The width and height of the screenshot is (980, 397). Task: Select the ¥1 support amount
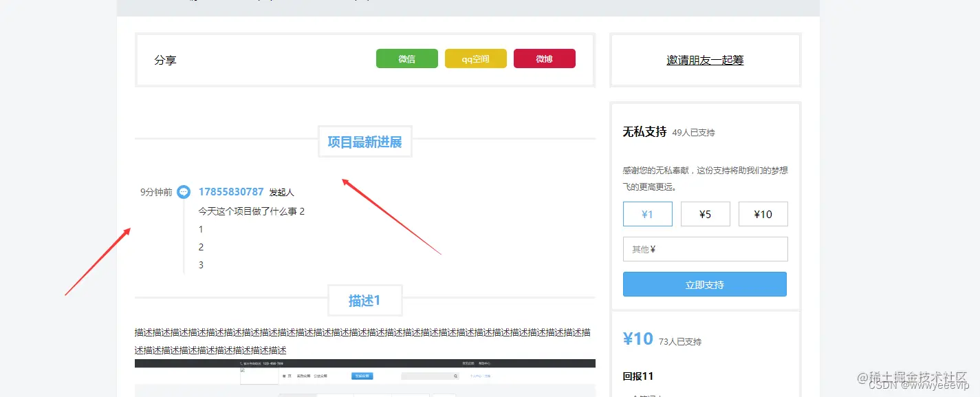[647, 214]
